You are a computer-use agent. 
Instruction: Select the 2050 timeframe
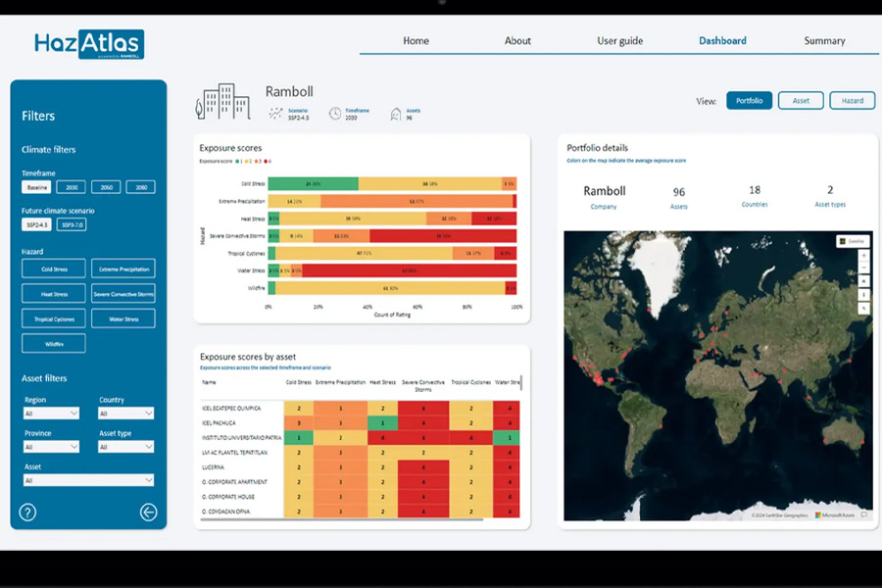coord(106,187)
